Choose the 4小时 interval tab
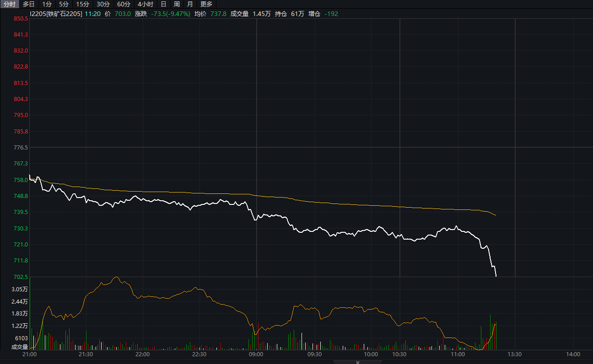593x364 pixels. click(146, 4)
